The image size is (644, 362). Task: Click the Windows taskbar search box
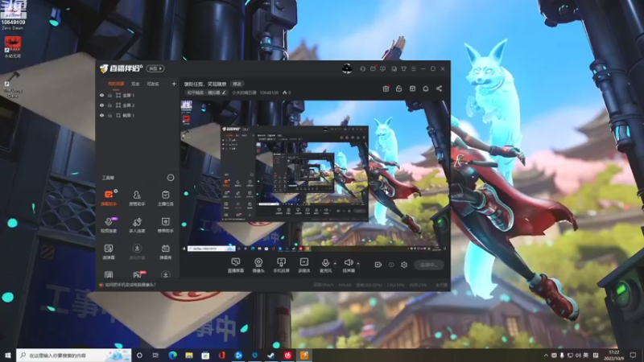74,355
